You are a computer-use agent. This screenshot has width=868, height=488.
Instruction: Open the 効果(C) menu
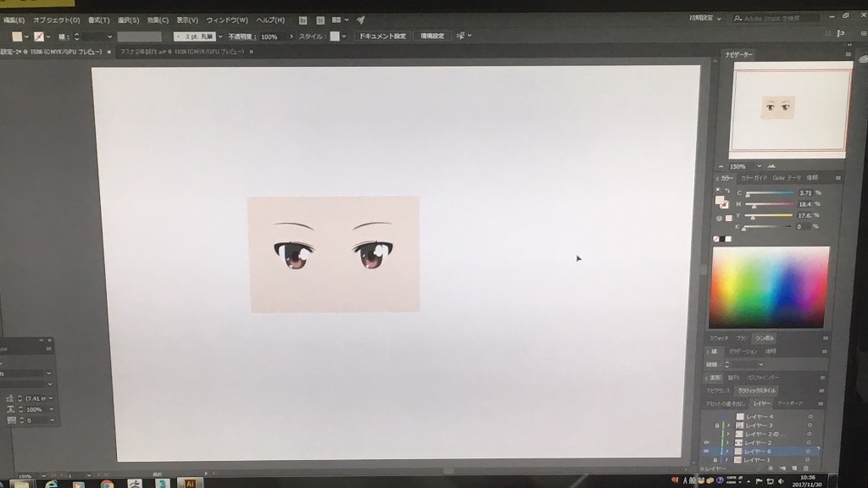[x=157, y=19]
